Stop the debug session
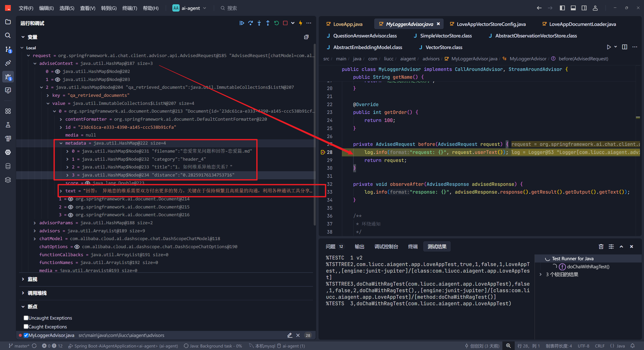The width and height of the screenshot is (644, 350). click(285, 23)
